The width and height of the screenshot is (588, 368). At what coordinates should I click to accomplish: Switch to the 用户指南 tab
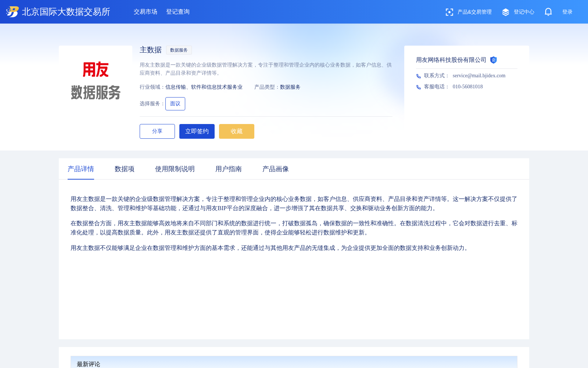point(229,169)
